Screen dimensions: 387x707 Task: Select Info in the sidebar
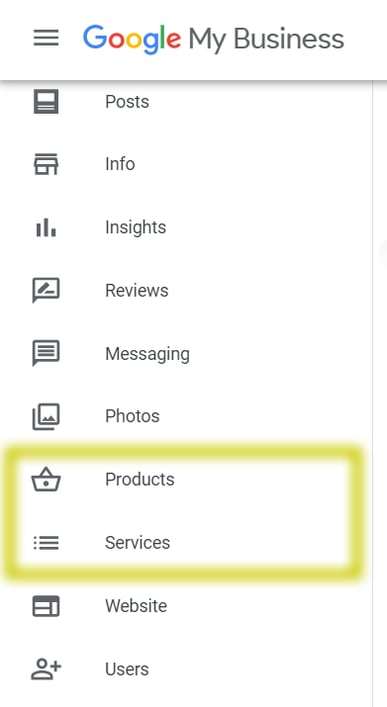coord(120,164)
